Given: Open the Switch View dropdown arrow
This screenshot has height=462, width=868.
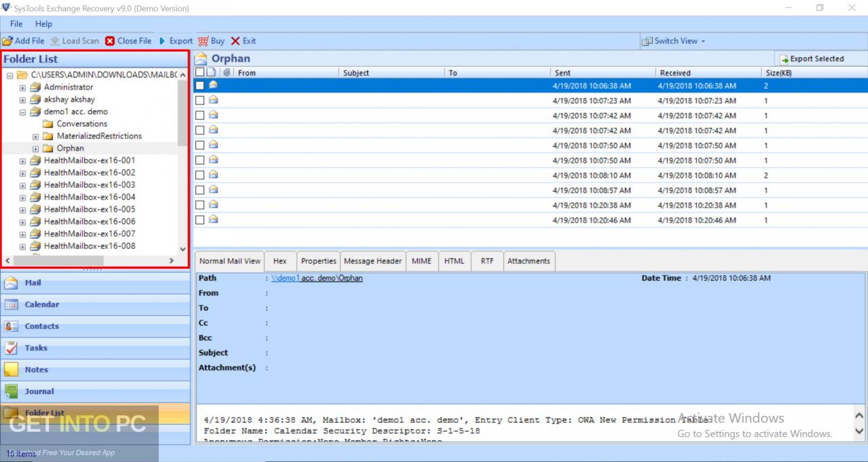Looking at the screenshot, I should [x=703, y=41].
